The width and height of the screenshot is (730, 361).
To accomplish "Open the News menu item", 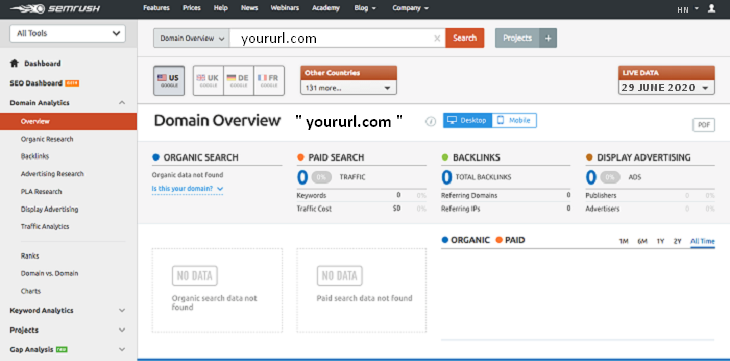I will coord(249,8).
